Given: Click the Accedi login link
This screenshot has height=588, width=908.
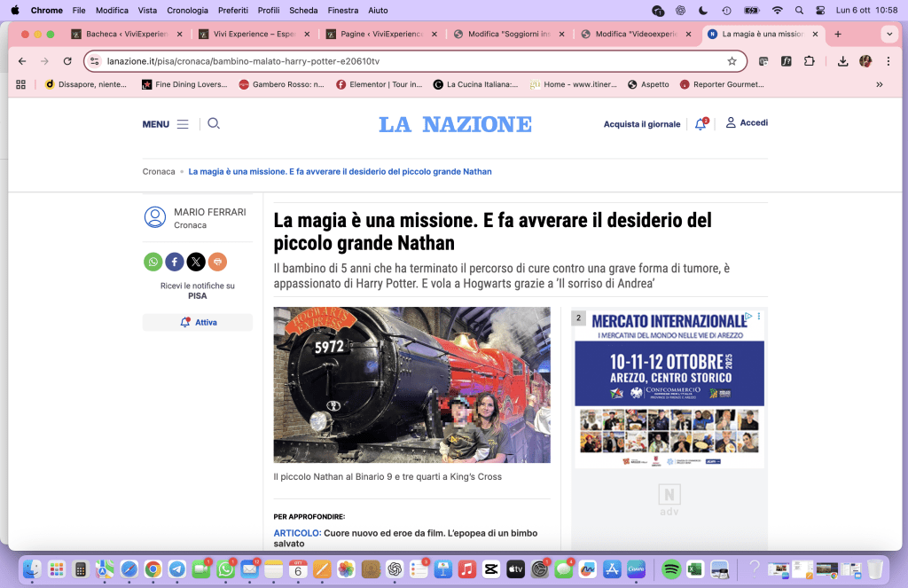Looking at the screenshot, I should 747,123.
